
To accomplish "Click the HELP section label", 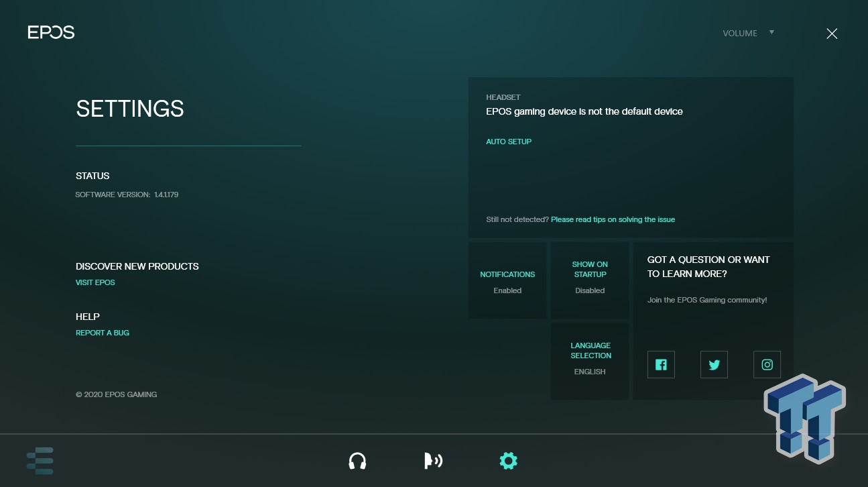I will (88, 317).
